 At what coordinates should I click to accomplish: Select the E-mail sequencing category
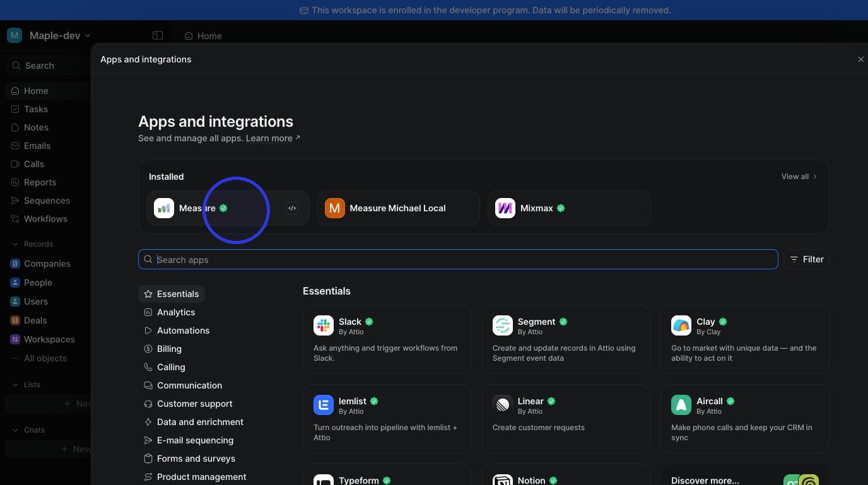point(189,440)
